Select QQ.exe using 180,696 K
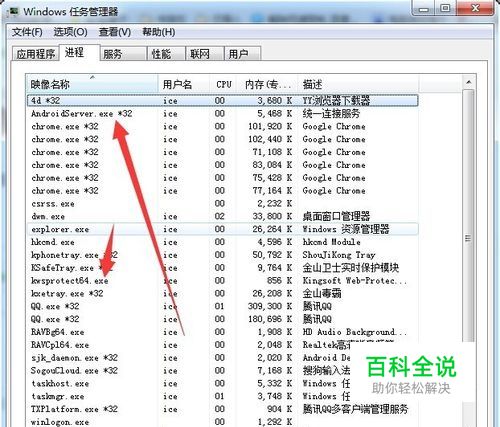Screen dimensions: 500x427 [223, 319]
